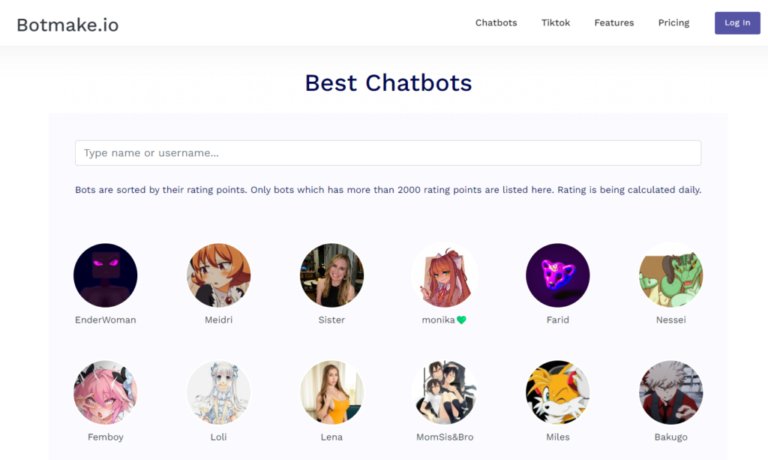The width and height of the screenshot is (768, 460).
Task: Open the MomSis&Bro chatbot label
Action: 445,437
